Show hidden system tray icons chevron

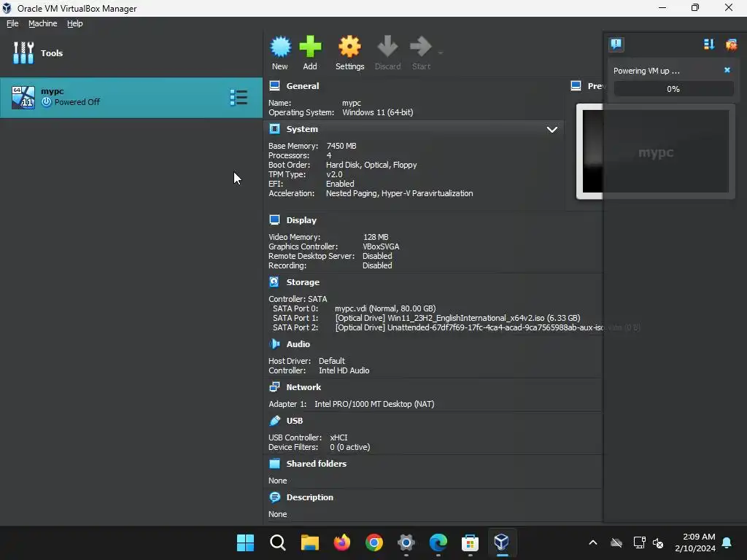coord(593,542)
